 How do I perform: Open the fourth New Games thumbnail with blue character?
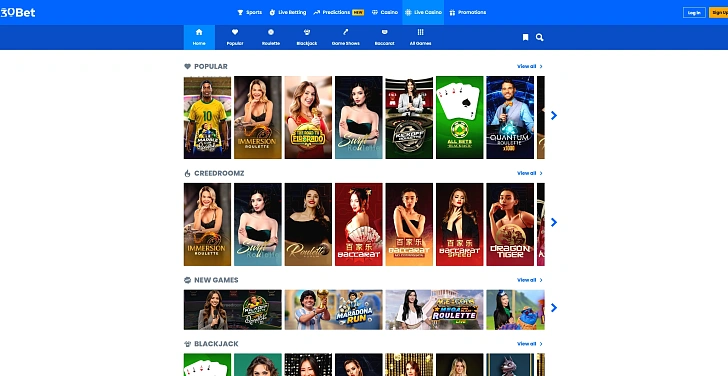click(515, 310)
